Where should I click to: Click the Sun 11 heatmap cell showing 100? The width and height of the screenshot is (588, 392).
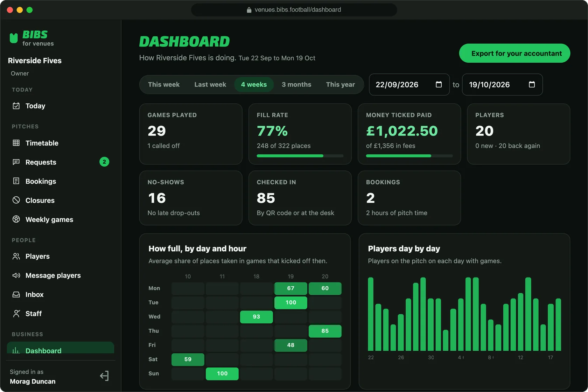[x=222, y=373]
